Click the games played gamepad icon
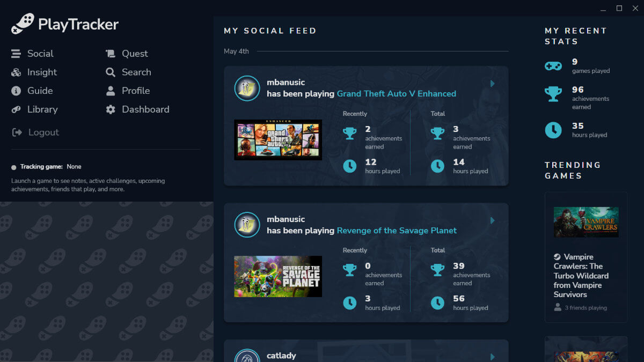Image resolution: width=644 pixels, height=362 pixels. pyautogui.click(x=553, y=66)
